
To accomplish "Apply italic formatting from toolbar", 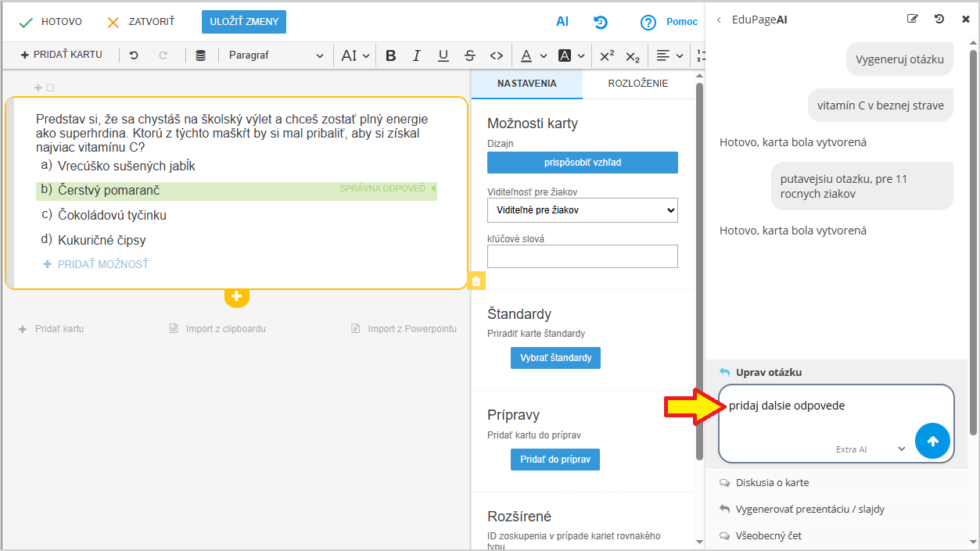I will (417, 55).
